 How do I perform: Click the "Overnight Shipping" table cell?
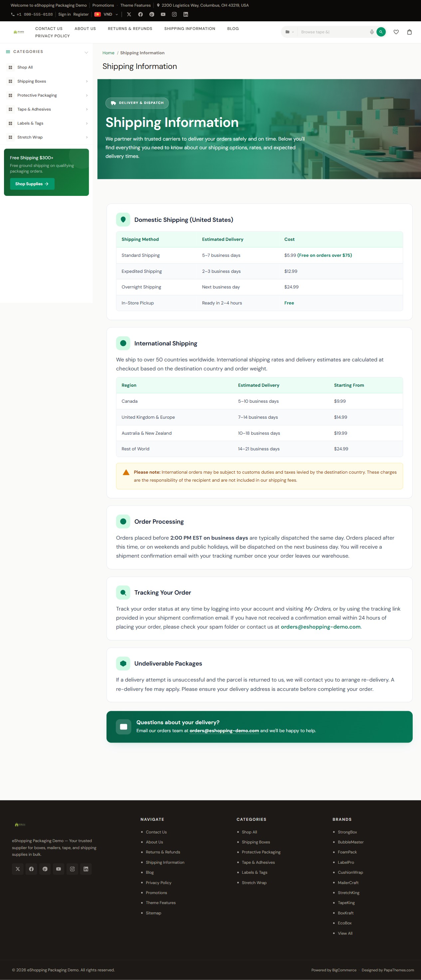coord(141,287)
